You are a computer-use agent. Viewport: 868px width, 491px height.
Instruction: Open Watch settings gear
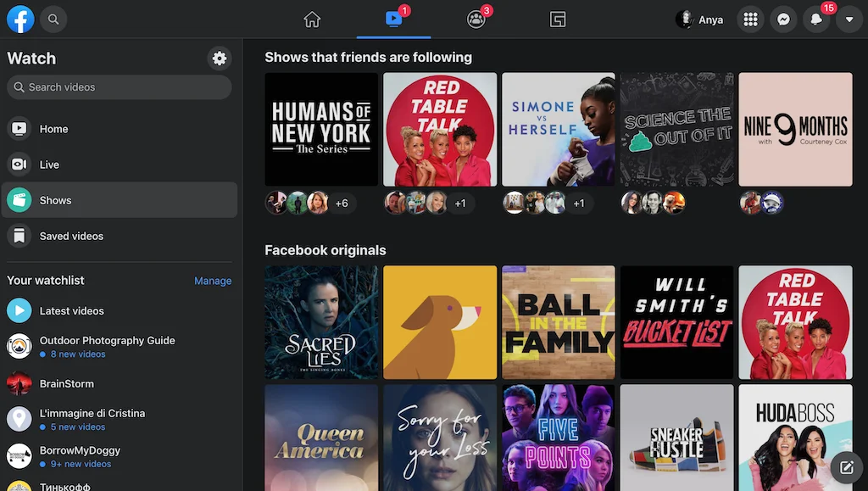[x=220, y=59]
